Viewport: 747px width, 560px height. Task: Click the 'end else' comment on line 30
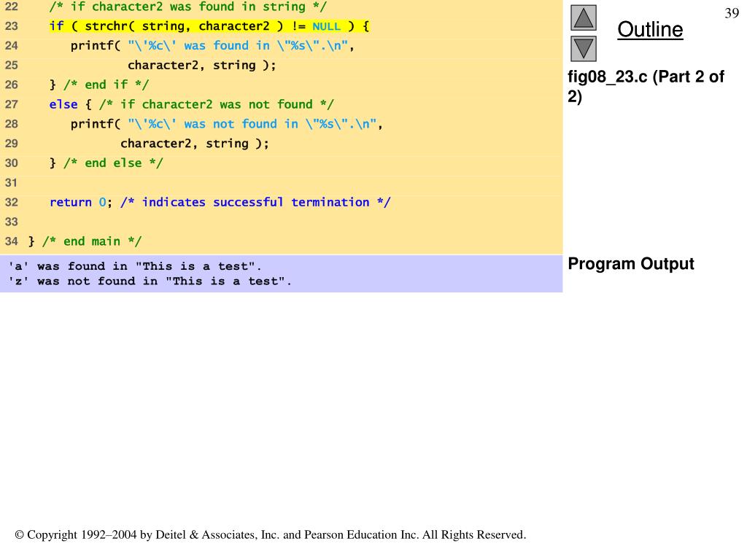click(x=113, y=163)
